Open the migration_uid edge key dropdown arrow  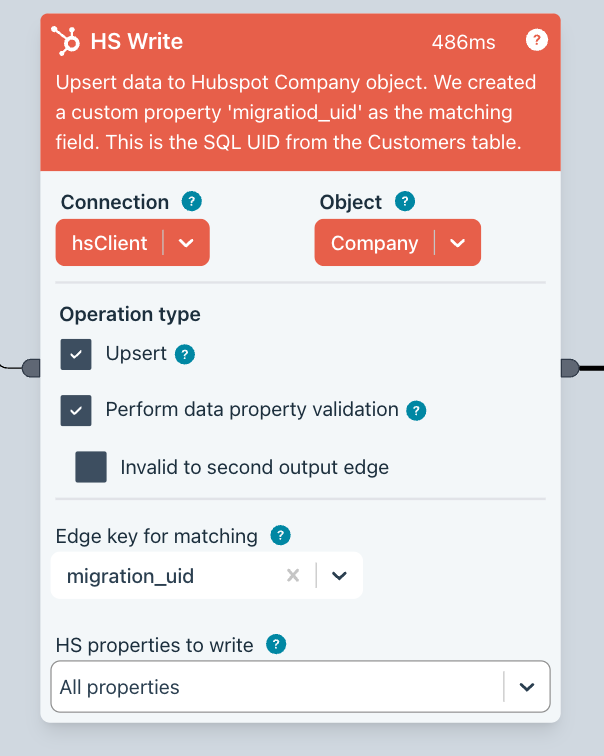(x=339, y=575)
